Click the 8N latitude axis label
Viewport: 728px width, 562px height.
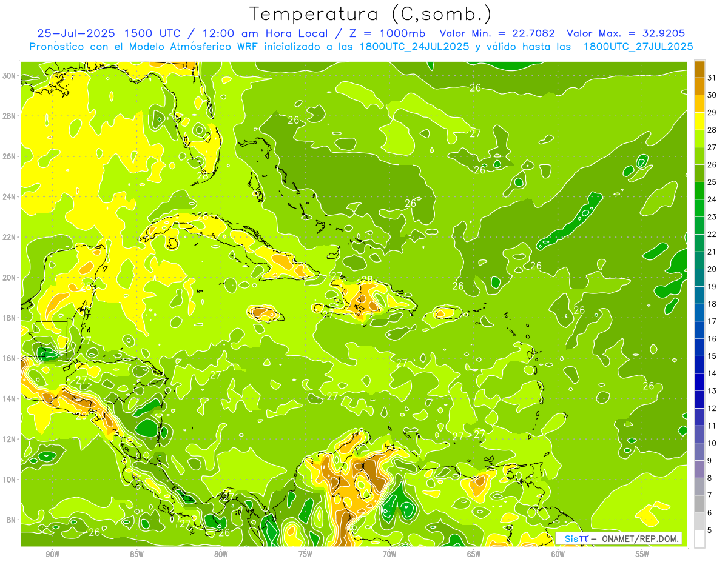11,520
